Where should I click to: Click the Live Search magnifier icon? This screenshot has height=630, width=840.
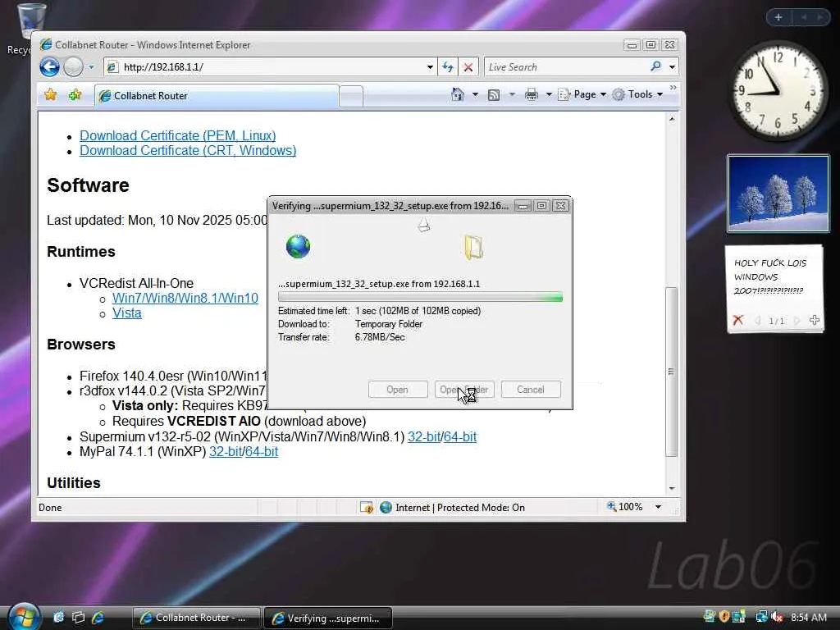click(655, 66)
